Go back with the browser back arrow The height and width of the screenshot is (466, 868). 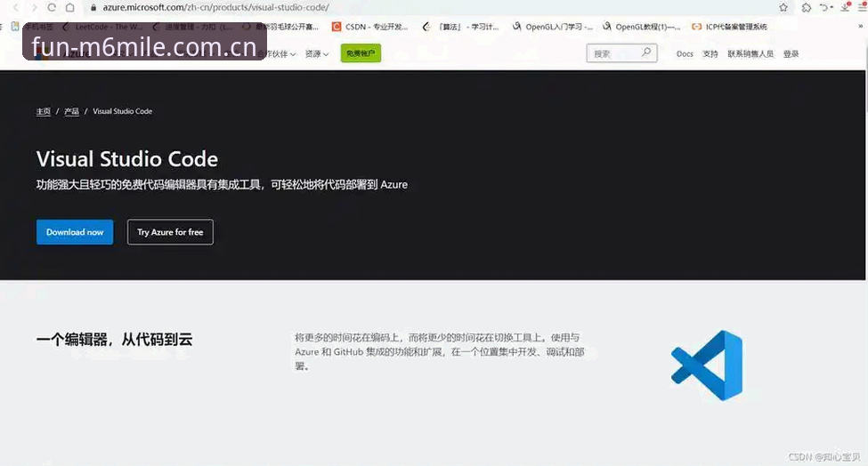click(x=16, y=7)
